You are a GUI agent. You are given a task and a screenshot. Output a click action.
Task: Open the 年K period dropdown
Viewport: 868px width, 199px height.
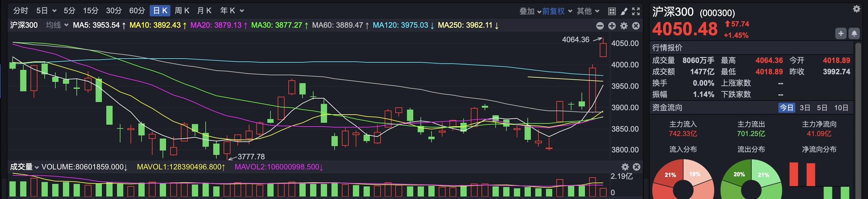click(x=232, y=11)
